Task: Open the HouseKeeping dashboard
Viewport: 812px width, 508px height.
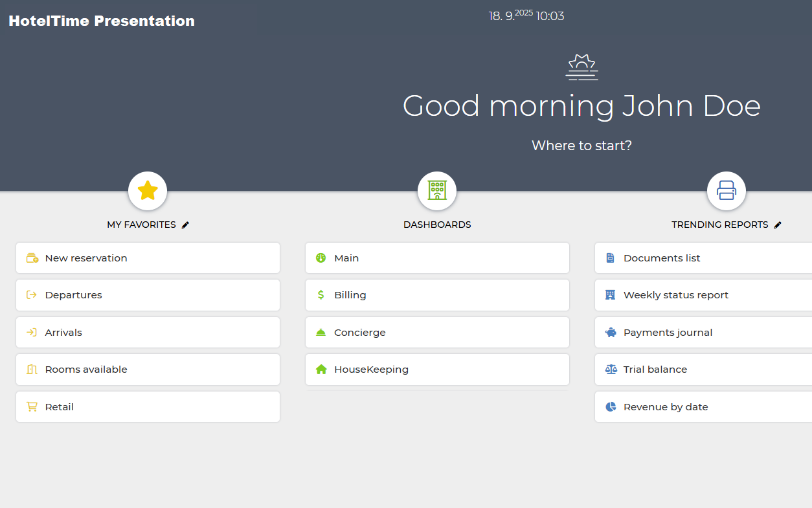Action: coord(437,370)
